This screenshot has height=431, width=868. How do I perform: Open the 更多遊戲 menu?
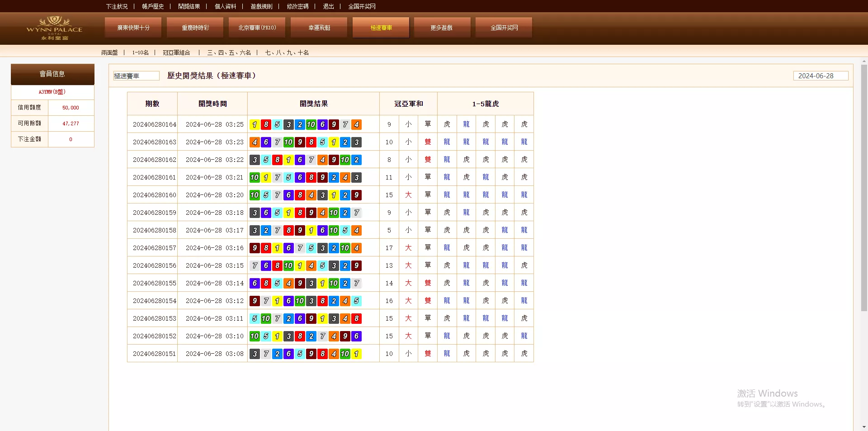pyautogui.click(x=442, y=27)
